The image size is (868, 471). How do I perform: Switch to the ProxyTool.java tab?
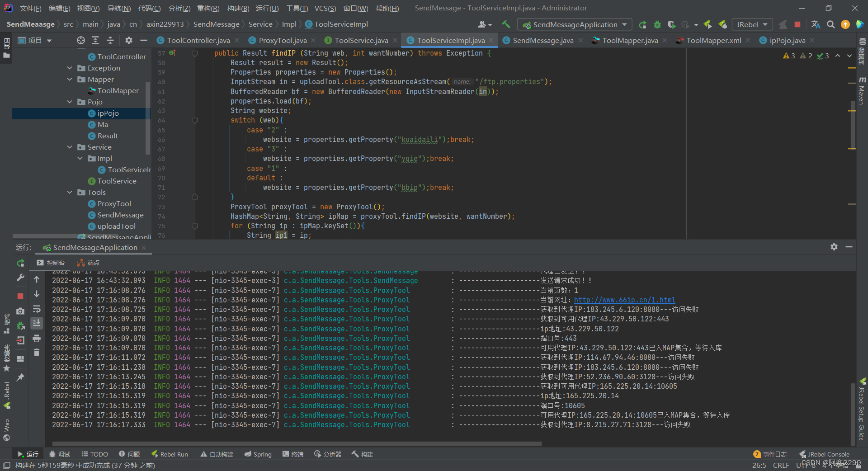coord(282,40)
